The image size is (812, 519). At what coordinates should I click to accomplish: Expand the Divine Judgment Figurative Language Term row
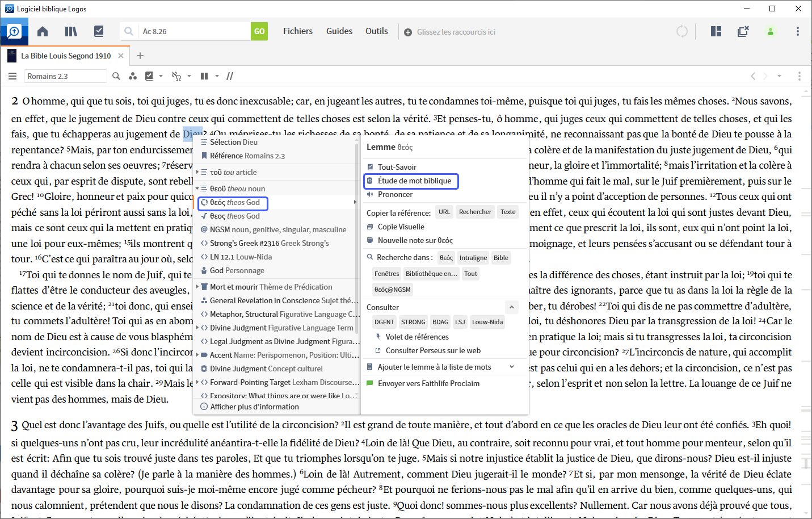tap(197, 328)
